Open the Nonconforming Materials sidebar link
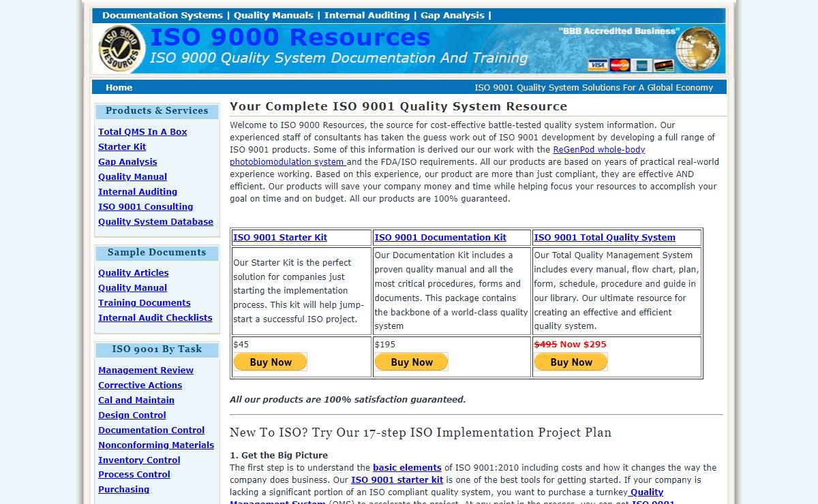The image size is (818, 504). 156,445
